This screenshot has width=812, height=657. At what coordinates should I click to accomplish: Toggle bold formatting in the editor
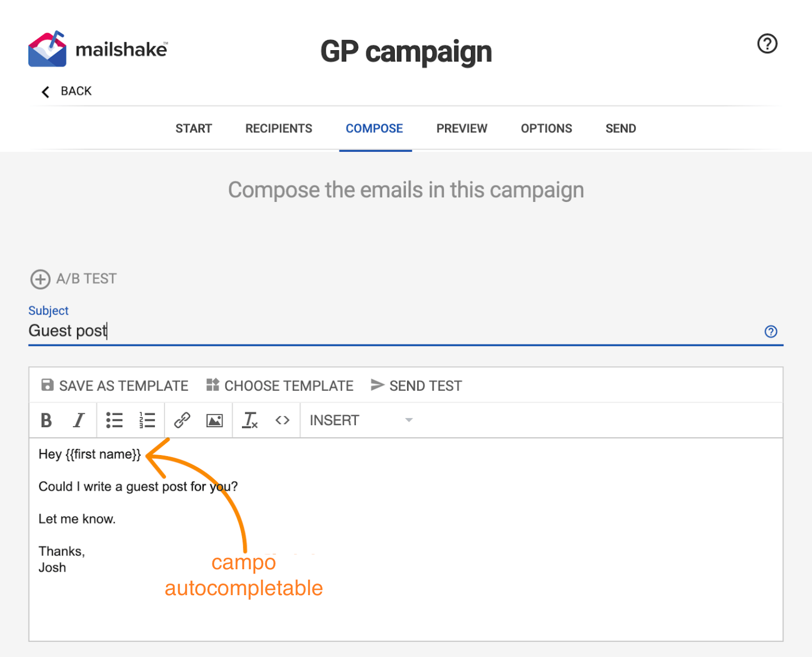tap(47, 420)
